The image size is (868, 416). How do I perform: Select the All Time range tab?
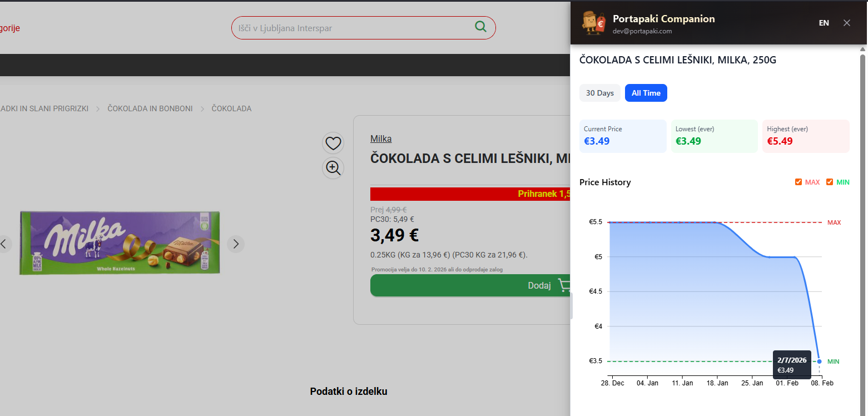(x=646, y=93)
